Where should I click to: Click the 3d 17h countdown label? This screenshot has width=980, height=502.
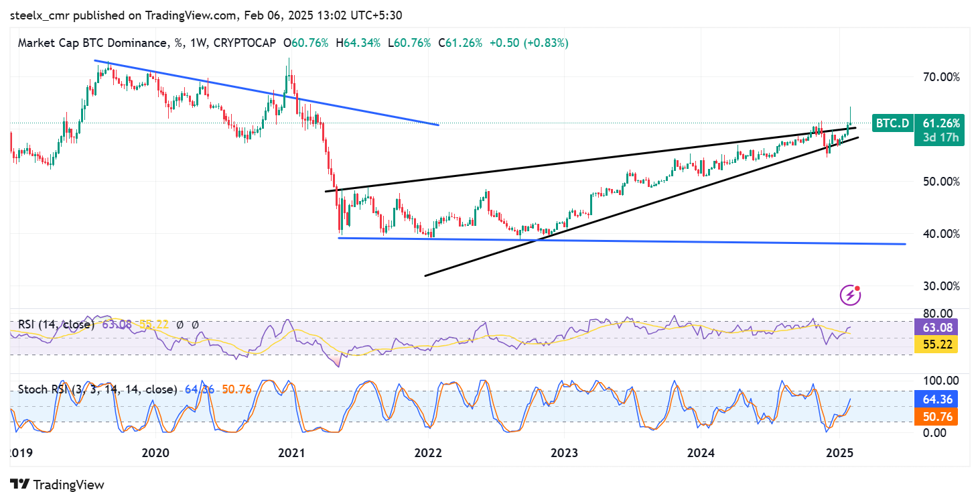(x=941, y=139)
